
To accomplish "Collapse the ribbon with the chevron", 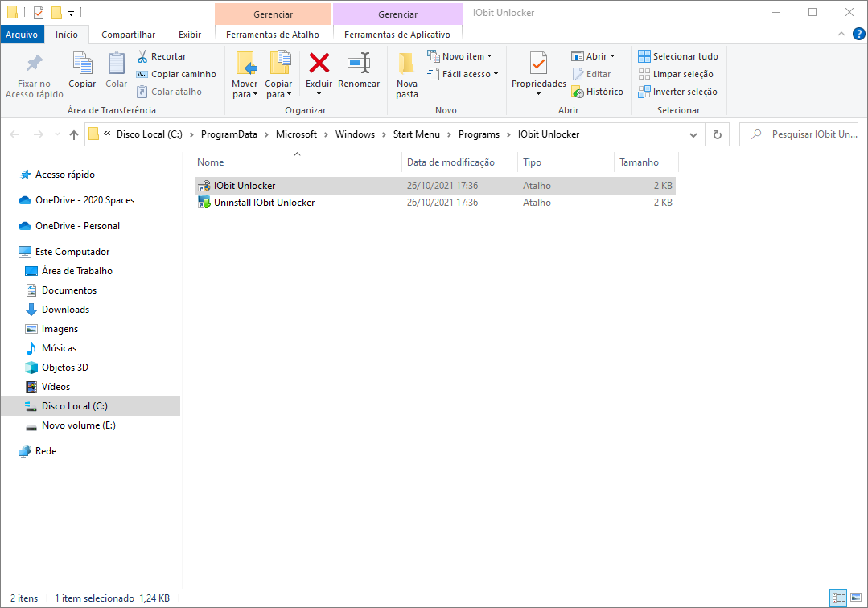I will (841, 35).
